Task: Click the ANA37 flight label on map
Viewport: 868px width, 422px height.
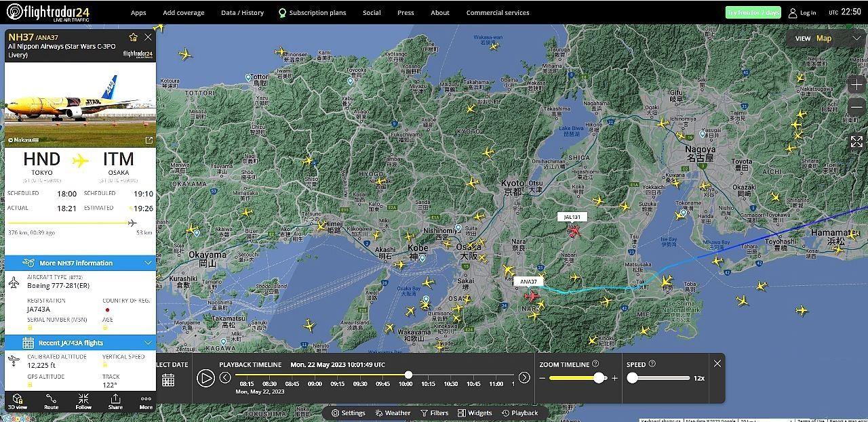Action: (x=529, y=282)
